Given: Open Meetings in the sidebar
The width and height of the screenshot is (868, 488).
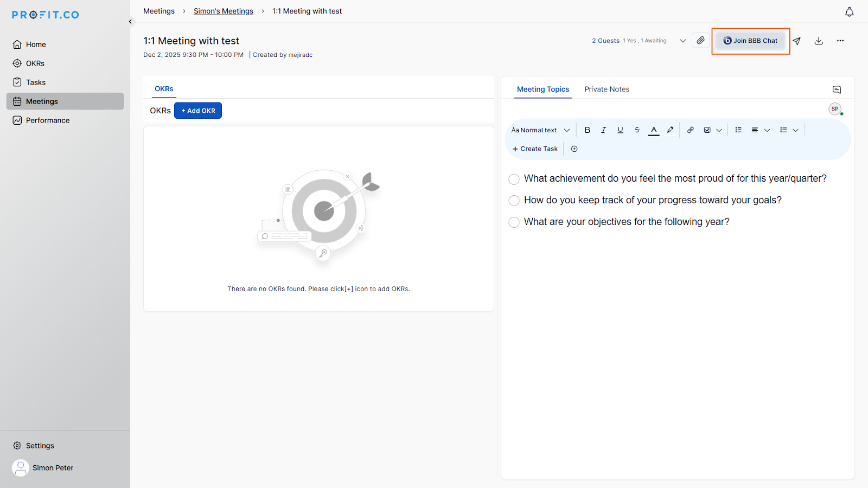Looking at the screenshot, I should point(65,101).
